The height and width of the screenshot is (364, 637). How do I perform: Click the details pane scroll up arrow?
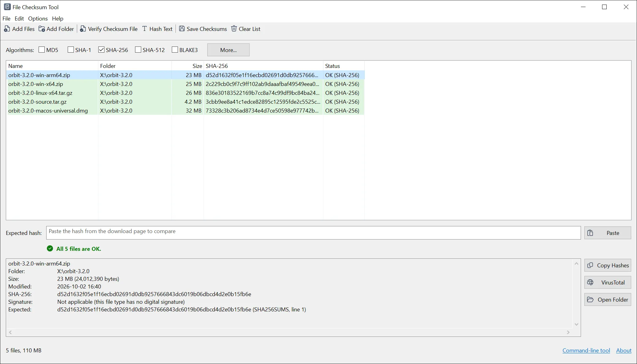click(x=576, y=263)
